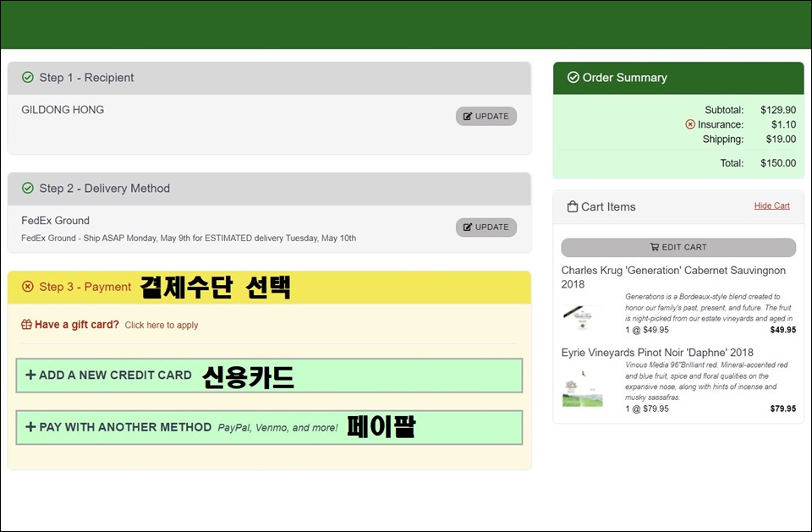Click the Shipping amount $19.00
Image resolution: width=812 pixels, height=532 pixels.
pos(781,139)
